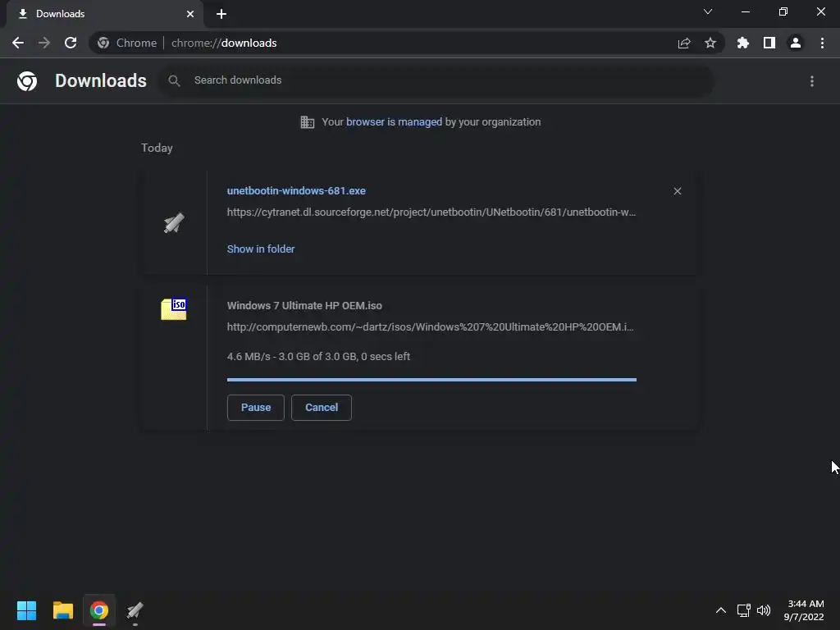Toggle the Chrome side panel icon
Image resolution: width=840 pixels, height=630 pixels.
tap(769, 43)
